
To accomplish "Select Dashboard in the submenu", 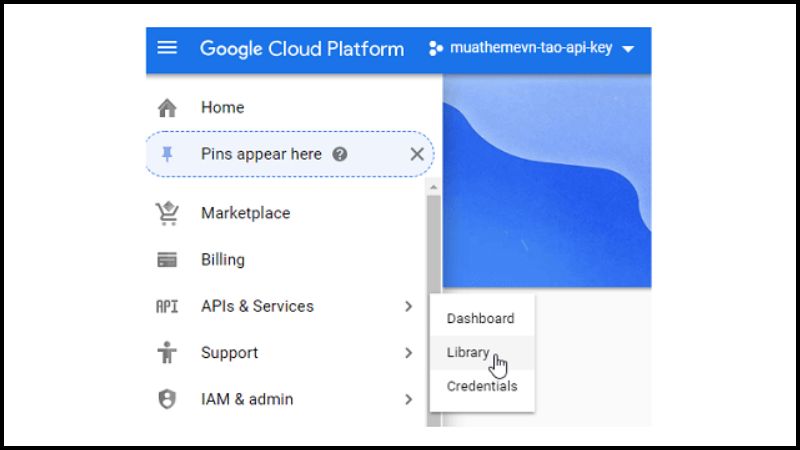I will pos(482,318).
